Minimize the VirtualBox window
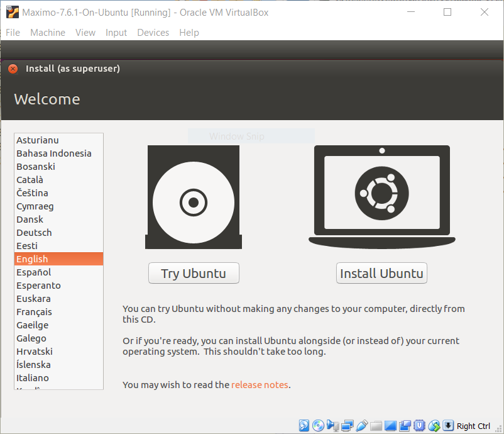504x434 pixels. [x=411, y=12]
